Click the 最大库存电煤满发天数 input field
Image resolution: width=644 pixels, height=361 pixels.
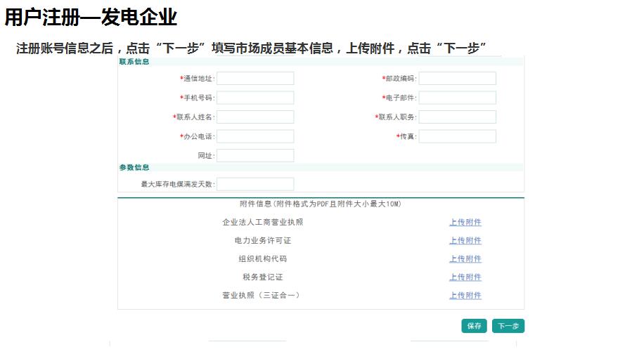(255, 184)
